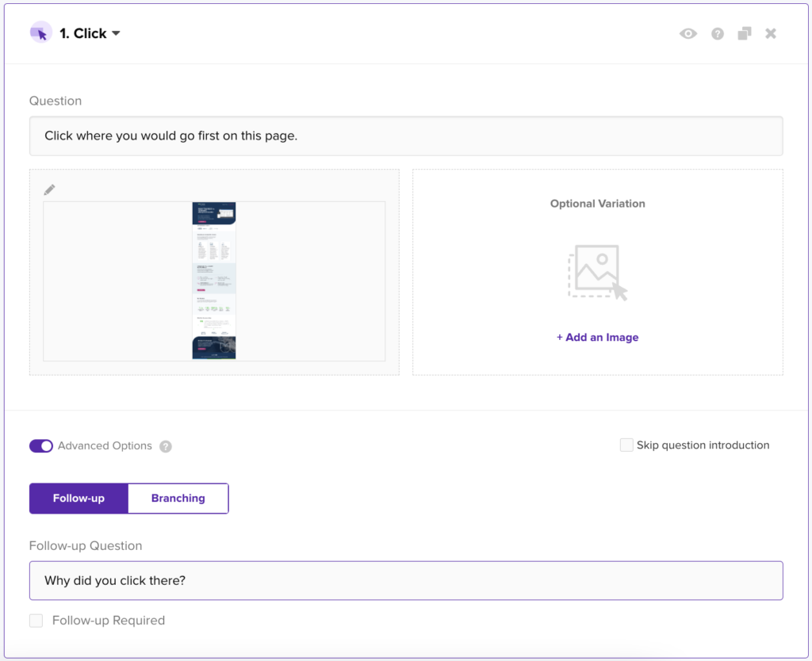The image size is (812, 661).
Task: Toggle the Advanced Options switch
Action: tap(41, 445)
